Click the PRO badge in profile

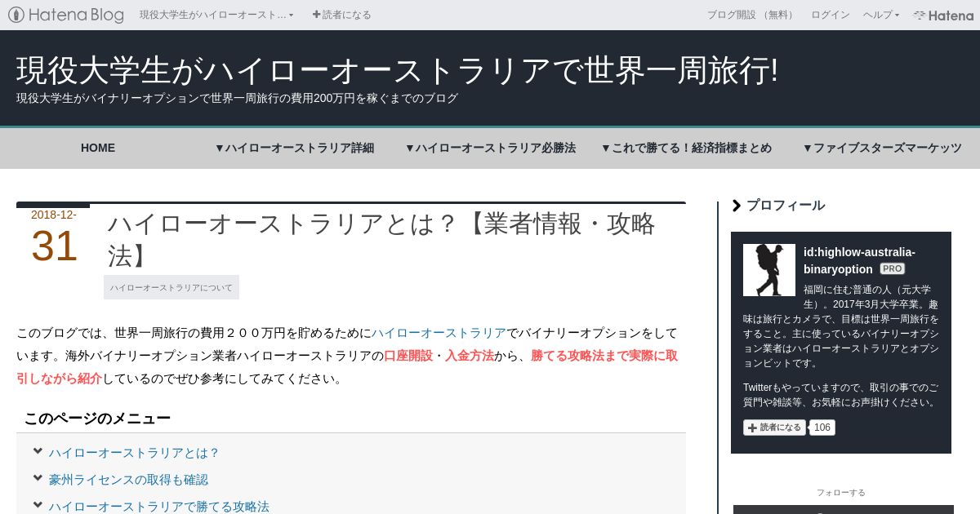pyautogui.click(x=892, y=269)
